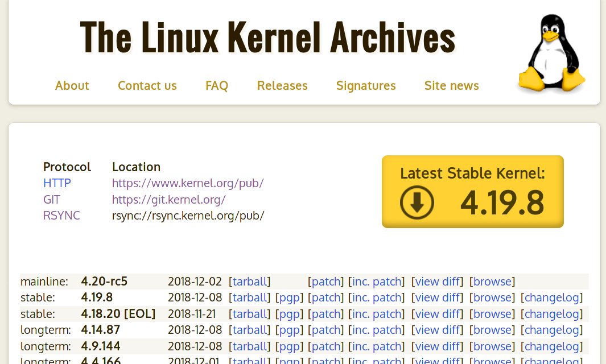
Task: View diff for stable 4.19.8
Action: click(437, 297)
